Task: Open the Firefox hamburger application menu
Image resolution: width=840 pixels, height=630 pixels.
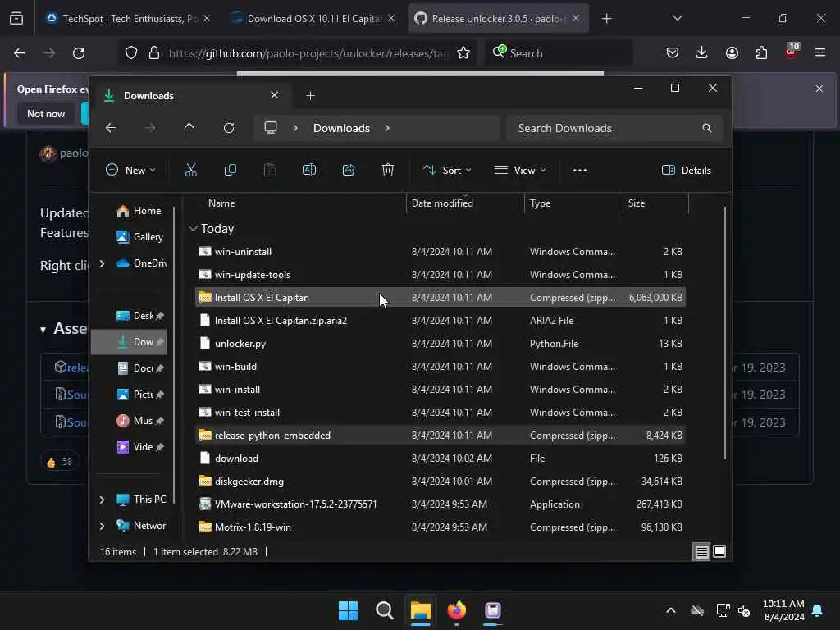Action: click(820, 52)
